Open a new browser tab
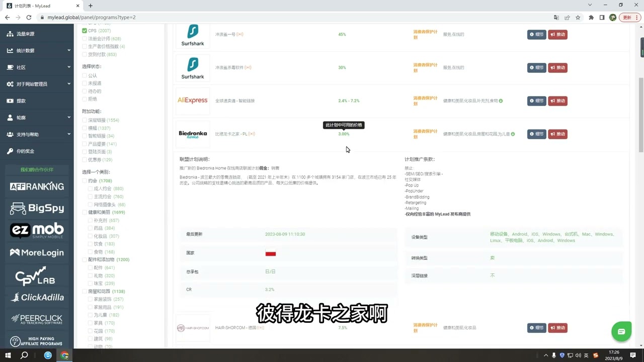 pos(91,6)
